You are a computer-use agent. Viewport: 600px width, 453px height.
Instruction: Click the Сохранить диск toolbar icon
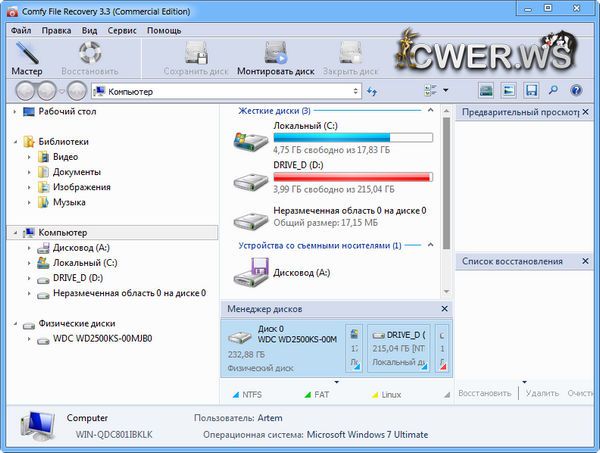[x=196, y=53]
